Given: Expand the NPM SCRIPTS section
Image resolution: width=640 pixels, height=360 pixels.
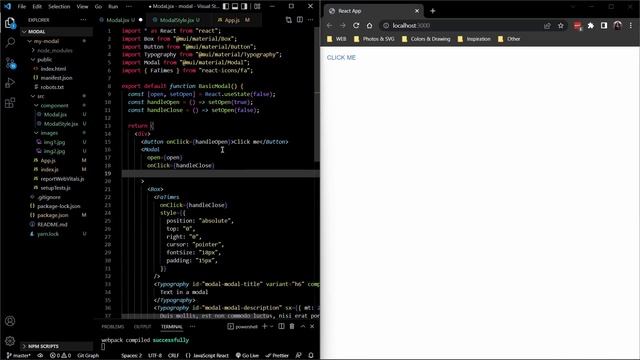Looking at the screenshot, I should [58, 346].
